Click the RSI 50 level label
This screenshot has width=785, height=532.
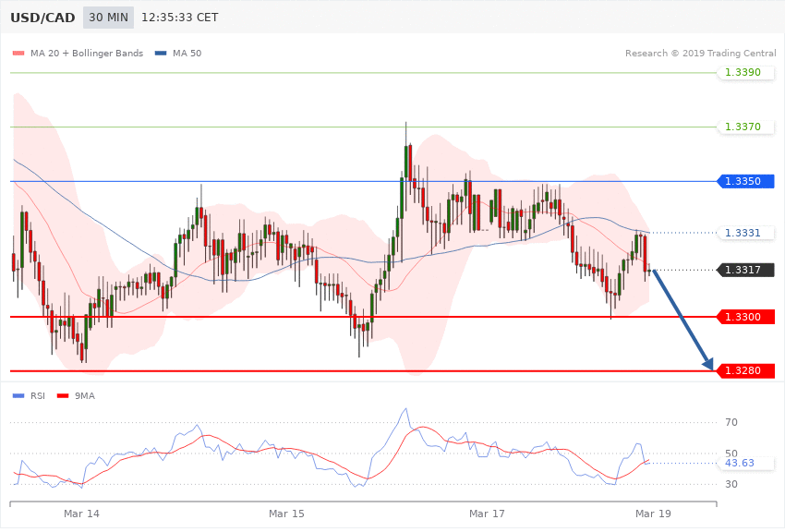click(731, 453)
